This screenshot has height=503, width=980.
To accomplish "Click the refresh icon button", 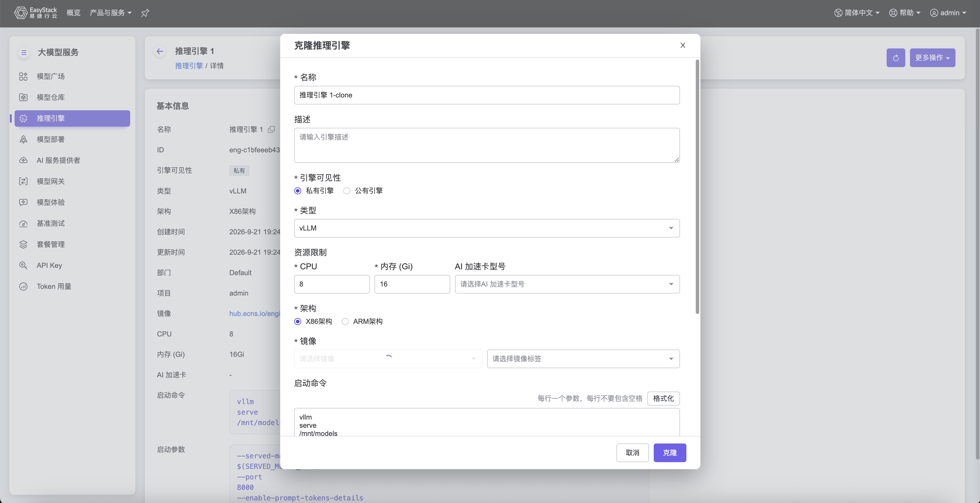I will (x=896, y=58).
